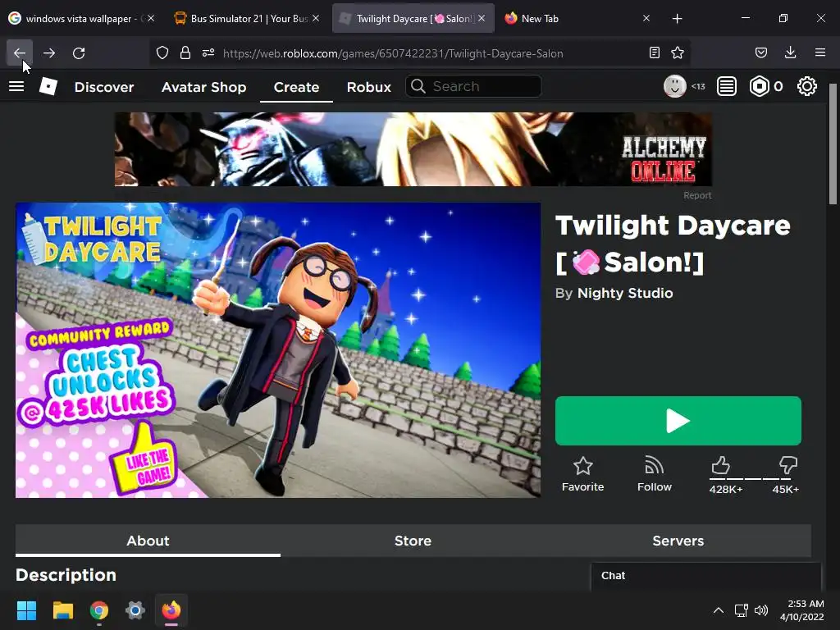Screen dimensions: 840x630
Task: Open Settings app from the taskbar
Action: tap(135, 610)
